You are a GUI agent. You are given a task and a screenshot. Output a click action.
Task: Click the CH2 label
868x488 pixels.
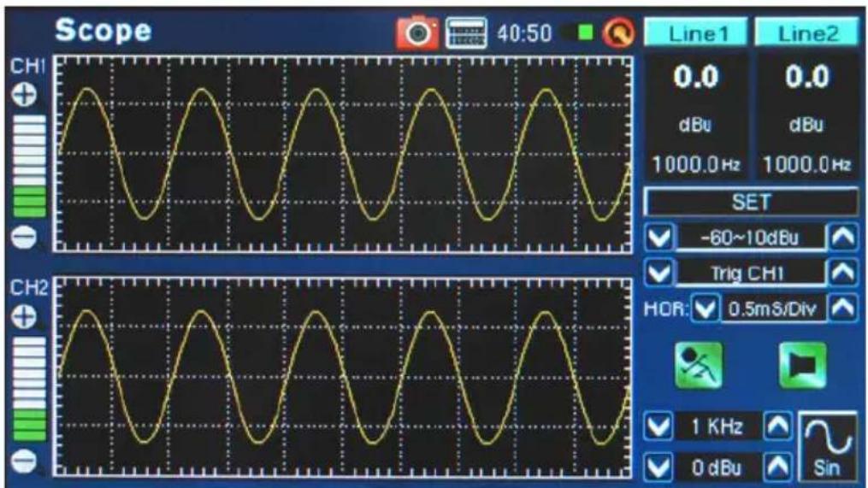(x=29, y=288)
